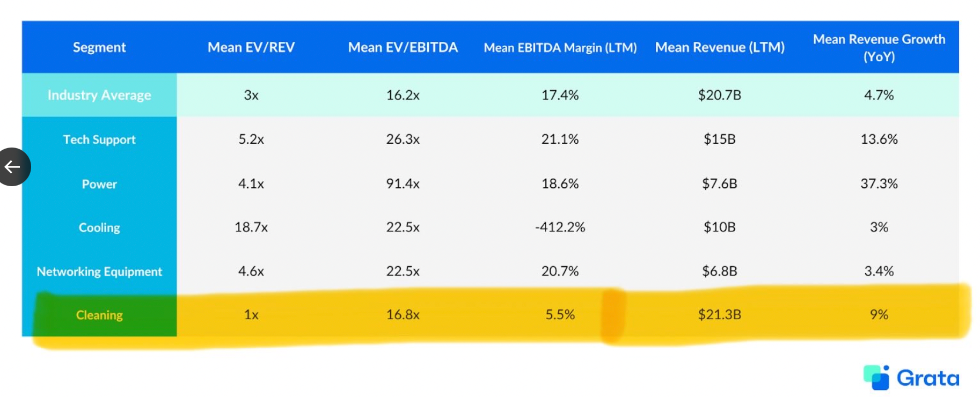Click the back arrow button

13,167
